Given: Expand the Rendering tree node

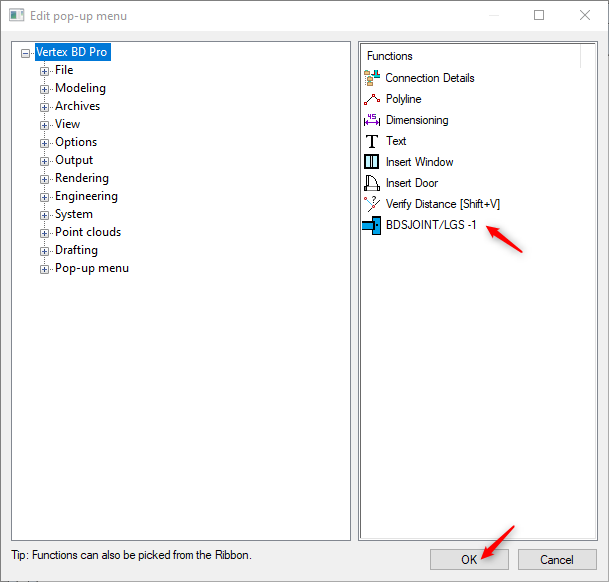Looking at the screenshot, I should pos(44,179).
